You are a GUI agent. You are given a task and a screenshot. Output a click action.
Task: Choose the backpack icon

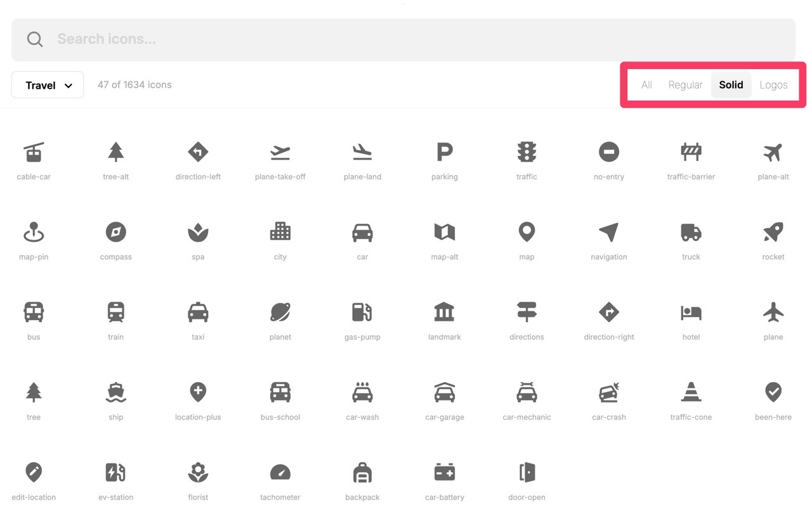point(362,473)
